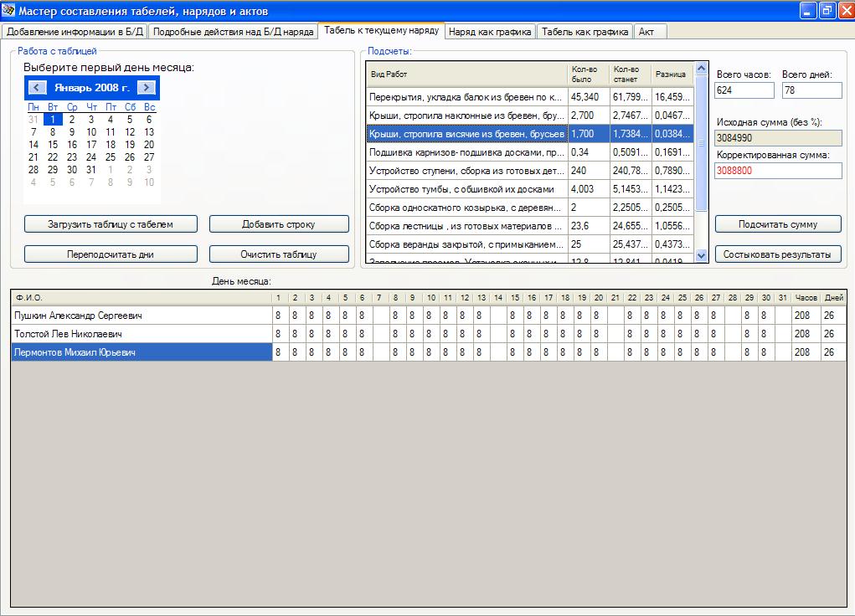This screenshot has width=855, height=616.
Task: Click Кол-во было column header
Action: coord(589,74)
